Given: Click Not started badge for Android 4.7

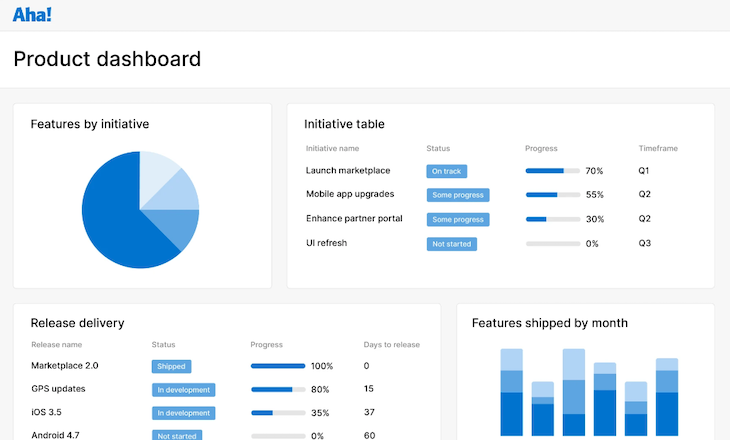Looking at the screenshot, I should click(177, 435).
